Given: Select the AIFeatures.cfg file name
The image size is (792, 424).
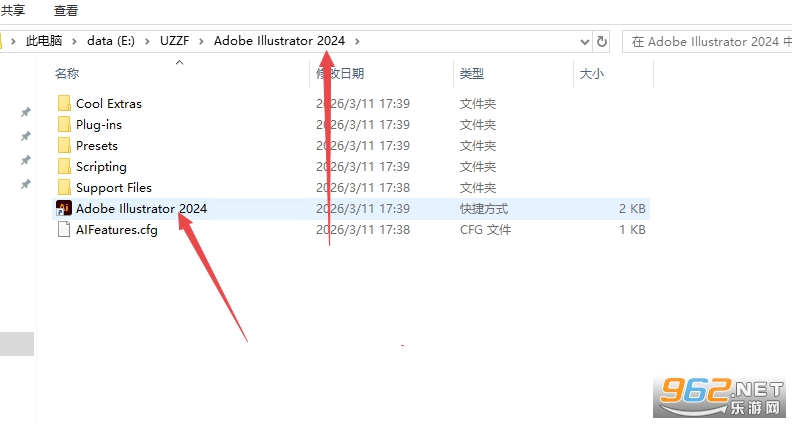Looking at the screenshot, I should click(117, 230).
